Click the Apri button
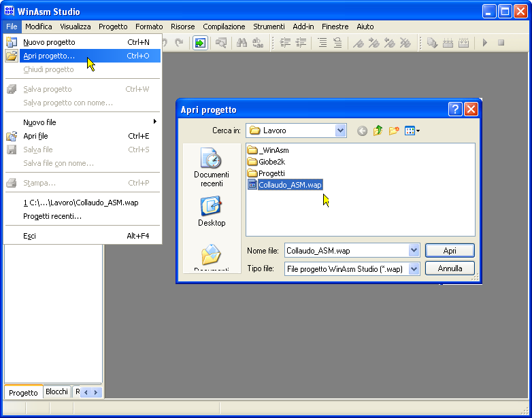 450,251
